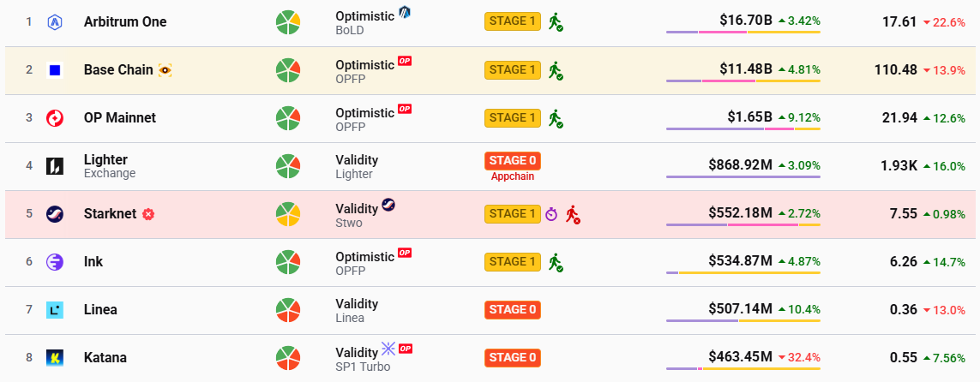Click the Ink purple logo icon

coord(55,261)
